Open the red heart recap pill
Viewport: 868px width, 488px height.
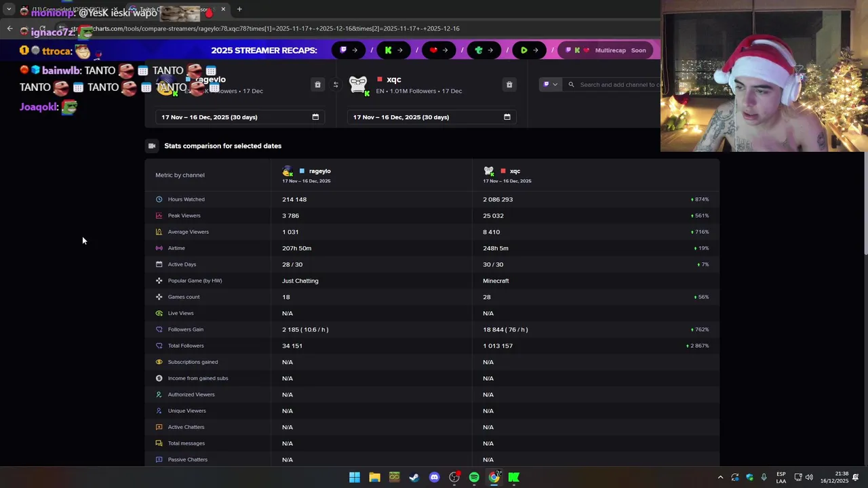439,50
